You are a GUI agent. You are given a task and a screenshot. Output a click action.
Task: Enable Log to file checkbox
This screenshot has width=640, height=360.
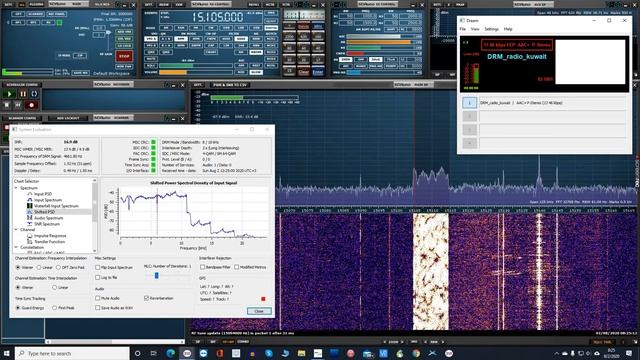[x=98, y=278]
